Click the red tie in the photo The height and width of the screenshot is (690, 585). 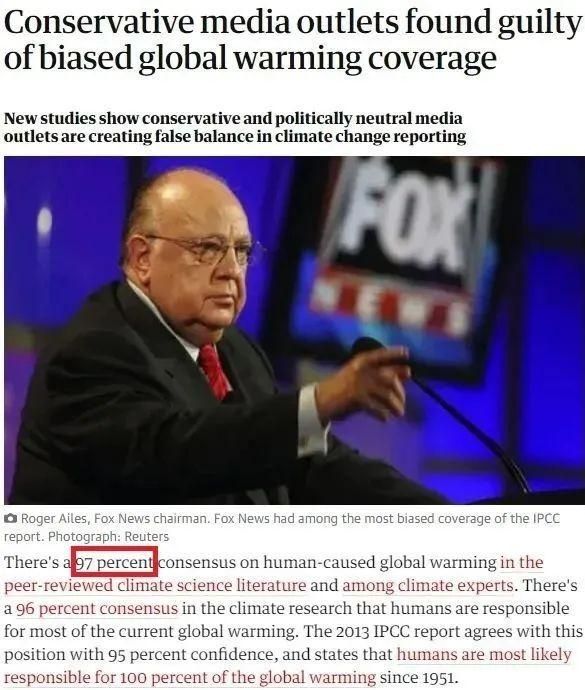(214, 372)
